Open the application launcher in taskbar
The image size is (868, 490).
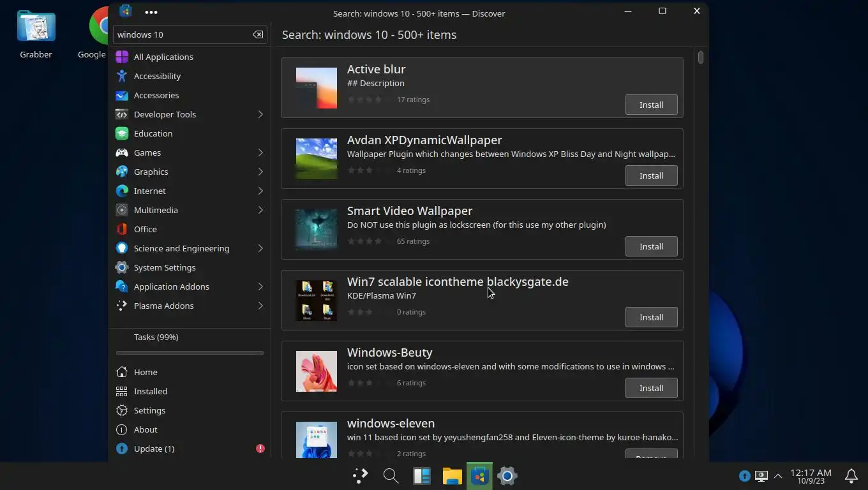point(361,475)
